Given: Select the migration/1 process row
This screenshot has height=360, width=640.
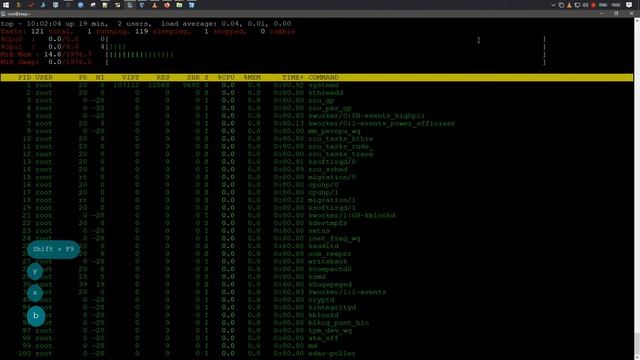Looking at the screenshot, I should point(317,200).
